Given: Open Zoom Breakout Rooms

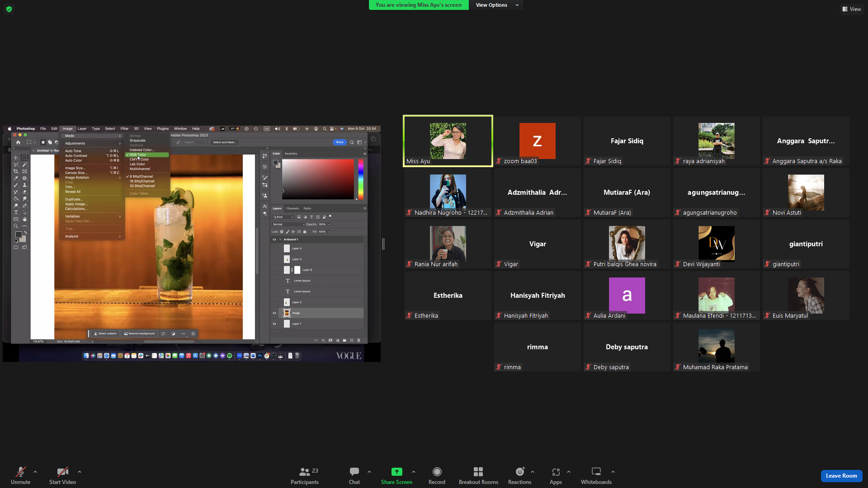Looking at the screenshot, I should pos(478,475).
